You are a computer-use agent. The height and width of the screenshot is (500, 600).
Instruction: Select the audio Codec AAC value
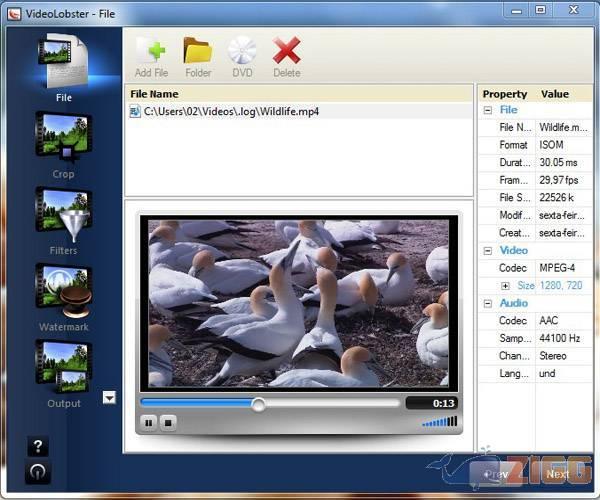click(549, 321)
